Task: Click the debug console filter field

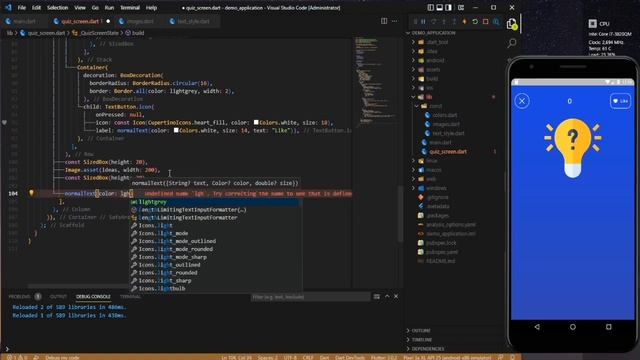Action: 310,297
